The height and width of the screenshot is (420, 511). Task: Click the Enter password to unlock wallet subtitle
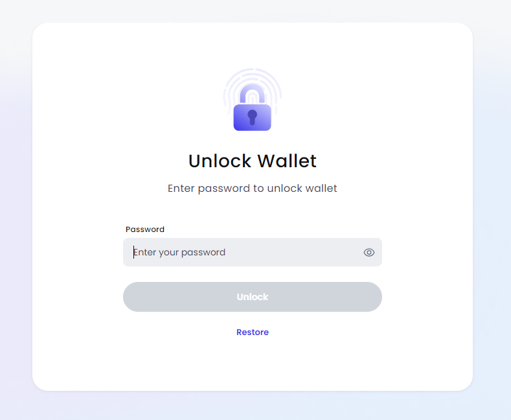click(x=252, y=189)
